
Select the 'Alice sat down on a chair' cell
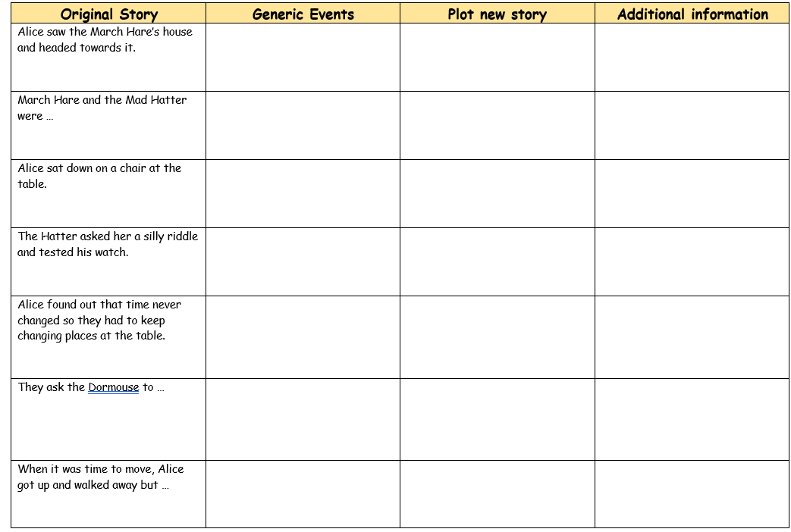[108, 194]
